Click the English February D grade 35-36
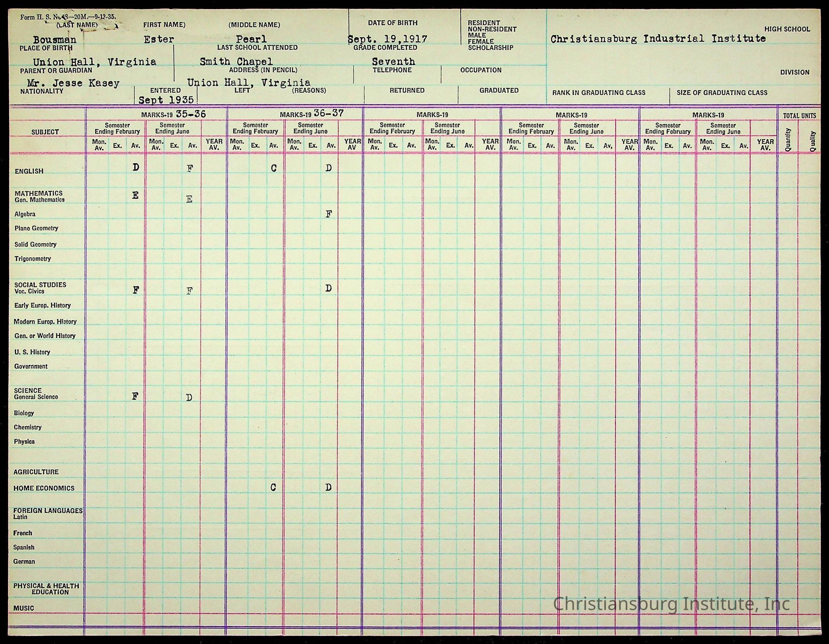Viewport: 829px width, 644px height. coord(135,167)
